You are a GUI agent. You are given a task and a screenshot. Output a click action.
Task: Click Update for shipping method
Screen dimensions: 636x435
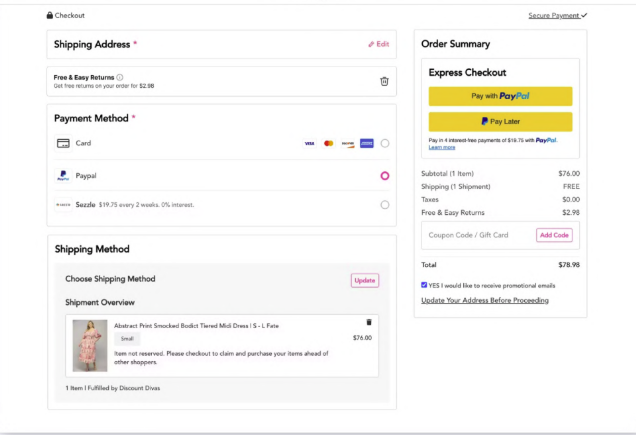coord(365,280)
